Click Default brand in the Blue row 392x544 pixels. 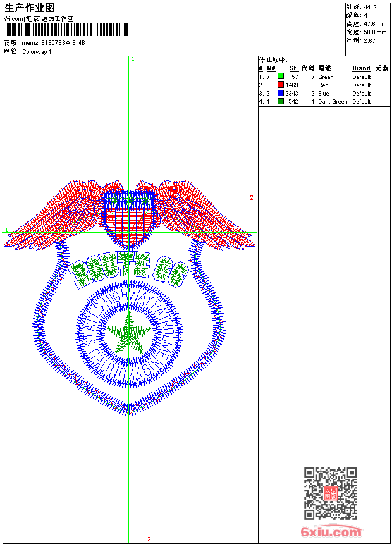click(x=362, y=94)
